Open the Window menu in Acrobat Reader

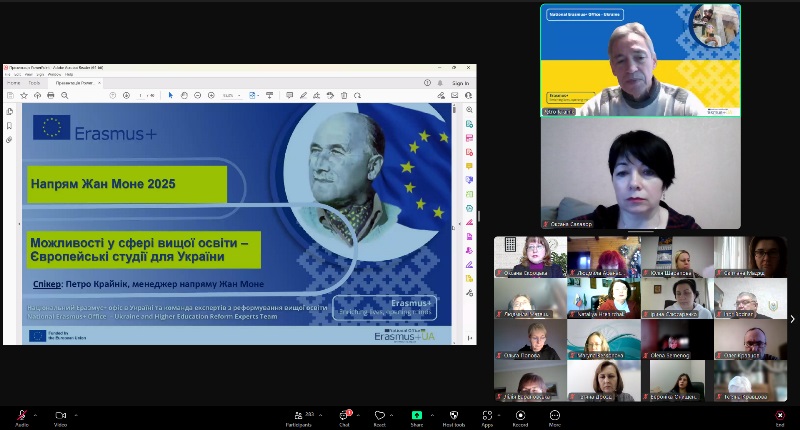[x=54, y=74]
